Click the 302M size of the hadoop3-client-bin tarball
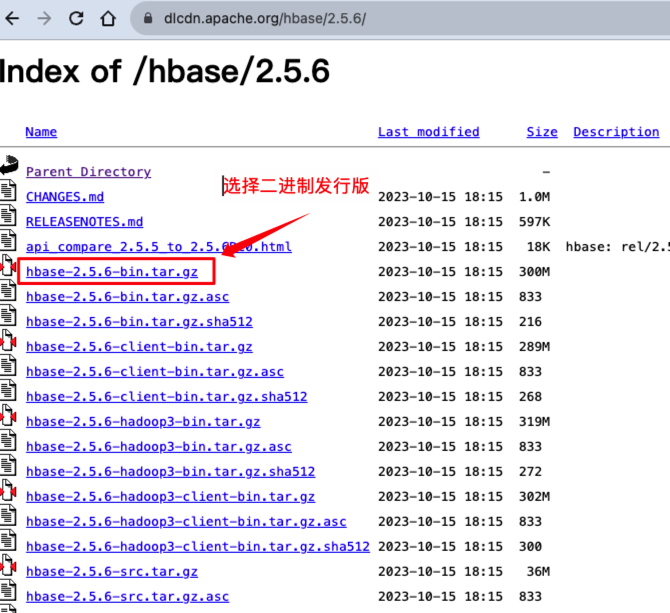 [x=534, y=496]
